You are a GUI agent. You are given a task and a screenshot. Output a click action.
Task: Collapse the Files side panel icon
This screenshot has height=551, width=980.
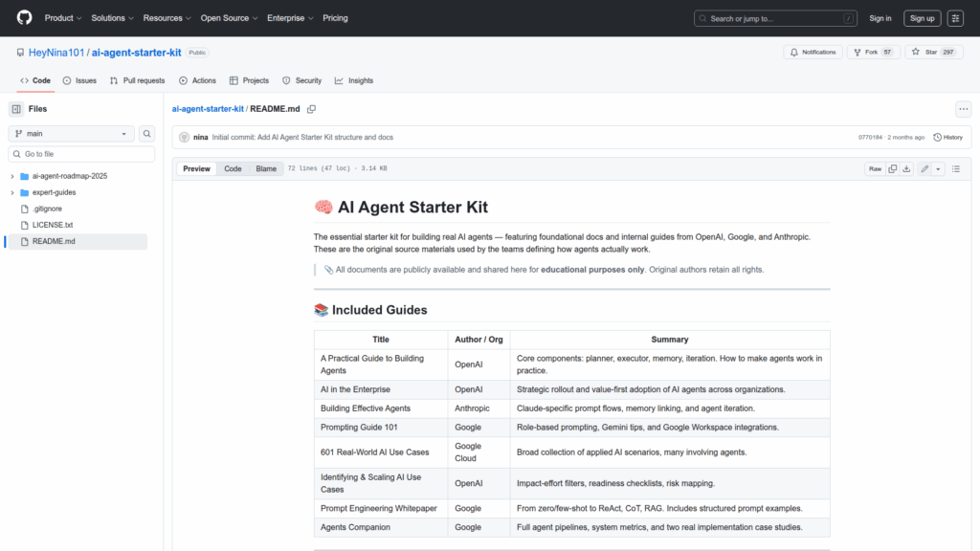tap(16, 109)
